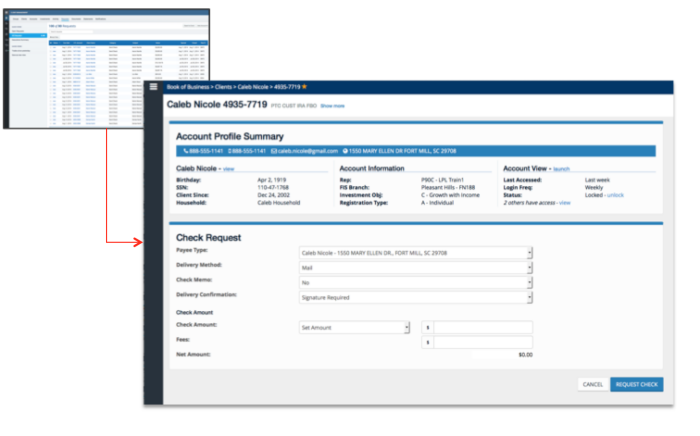Click Show more next to PTC CUST IRA FBO
The height and width of the screenshot is (436, 700).
(x=333, y=106)
